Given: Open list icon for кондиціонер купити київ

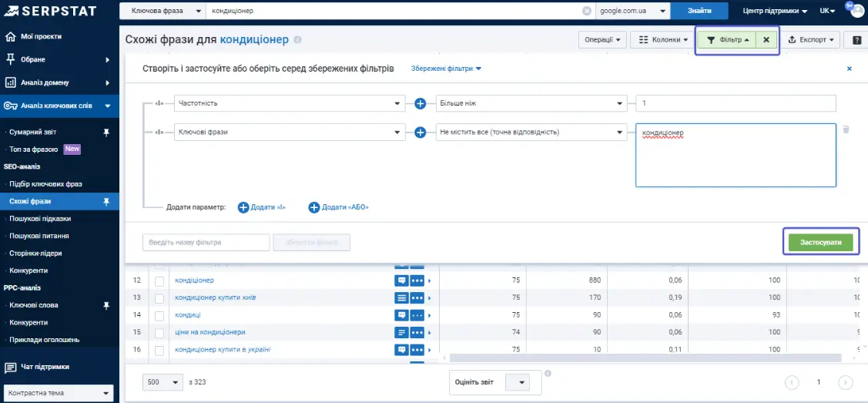Looking at the screenshot, I should pyautogui.click(x=400, y=298).
